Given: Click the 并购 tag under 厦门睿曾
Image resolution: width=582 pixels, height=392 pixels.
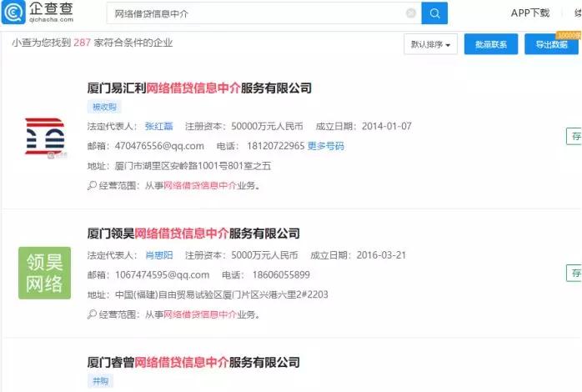Looking at the screenshot, I should (101, 381).
